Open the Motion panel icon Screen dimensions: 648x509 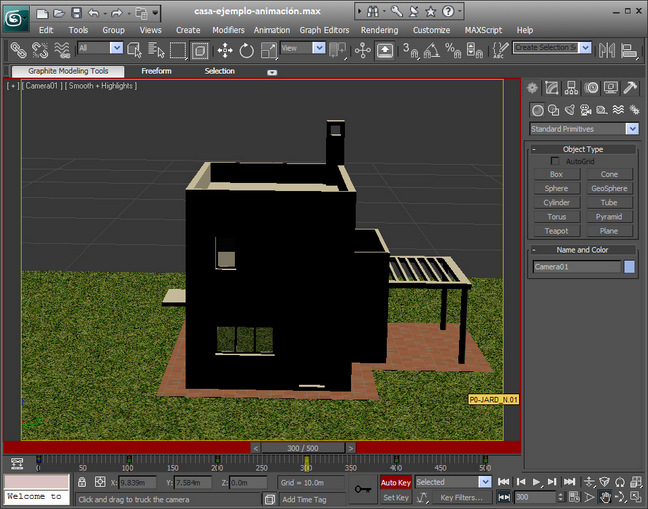pyautogui.click(x=592, y=88)
